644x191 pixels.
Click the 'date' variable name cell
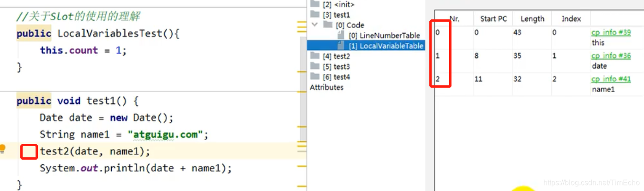[599, 66]
